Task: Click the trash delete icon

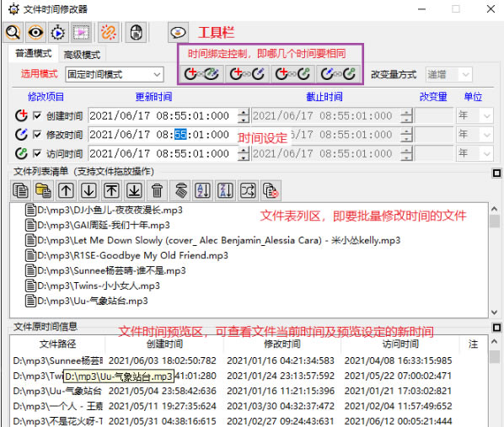Action: pyautogui.click(x=157, y=190)
